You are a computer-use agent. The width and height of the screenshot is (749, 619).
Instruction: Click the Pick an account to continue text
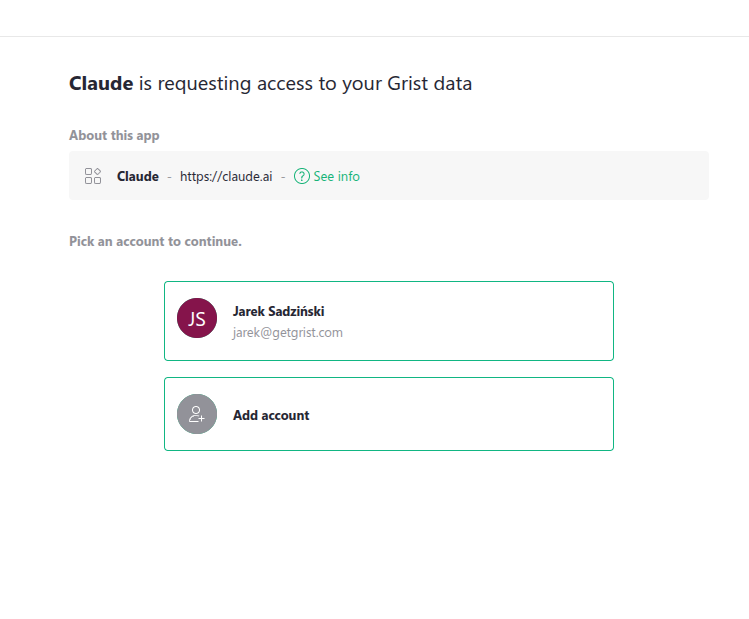155,241
